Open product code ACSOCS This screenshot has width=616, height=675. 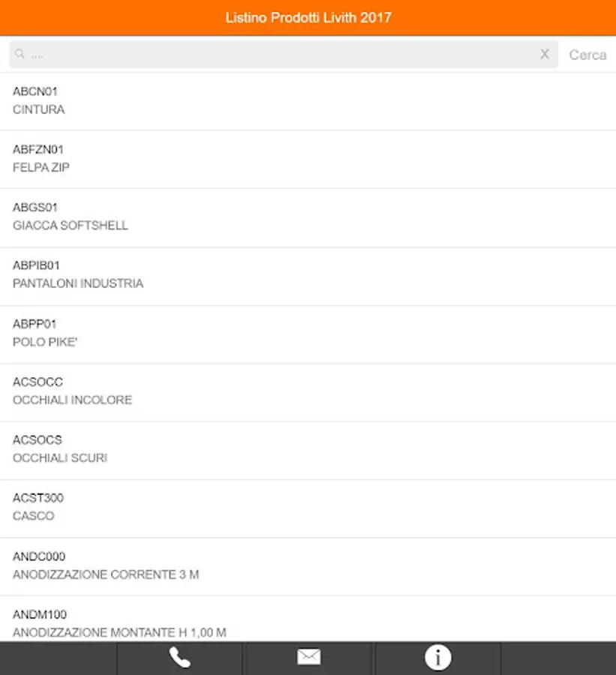pos(38,440)
